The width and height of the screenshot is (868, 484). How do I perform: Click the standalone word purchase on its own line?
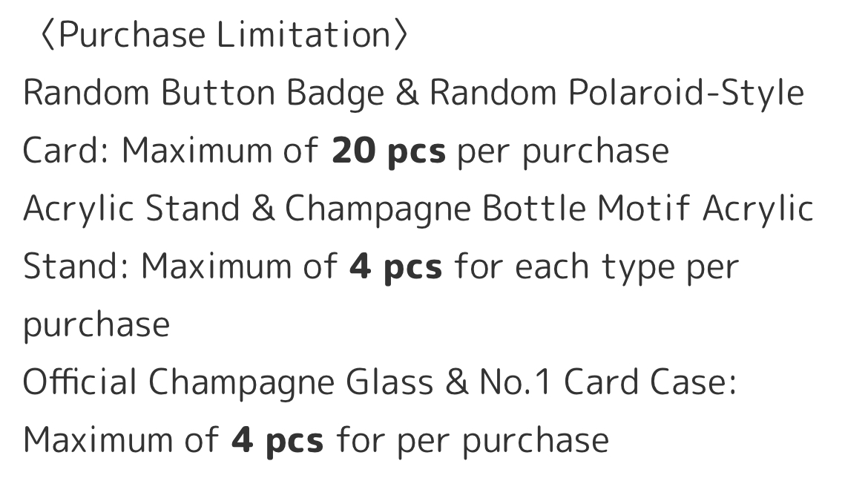pos(96,326)
